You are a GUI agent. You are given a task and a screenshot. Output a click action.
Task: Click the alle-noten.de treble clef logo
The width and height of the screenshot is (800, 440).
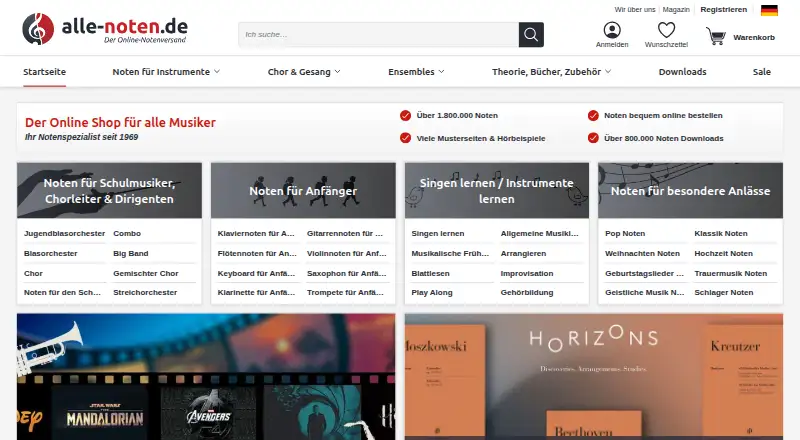pos(38,29)
